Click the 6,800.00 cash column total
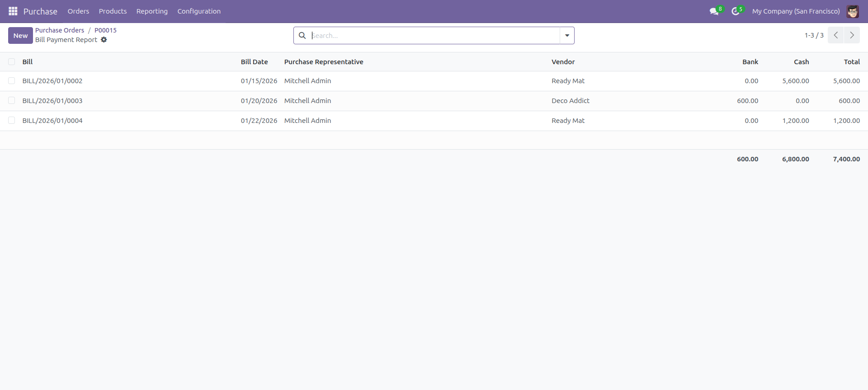Screen dimensions: 868x390 coord(796,159)
